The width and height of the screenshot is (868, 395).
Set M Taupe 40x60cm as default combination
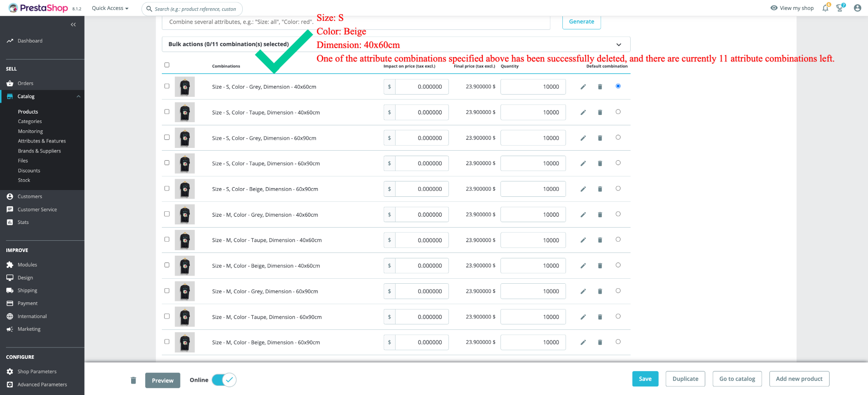618,239
